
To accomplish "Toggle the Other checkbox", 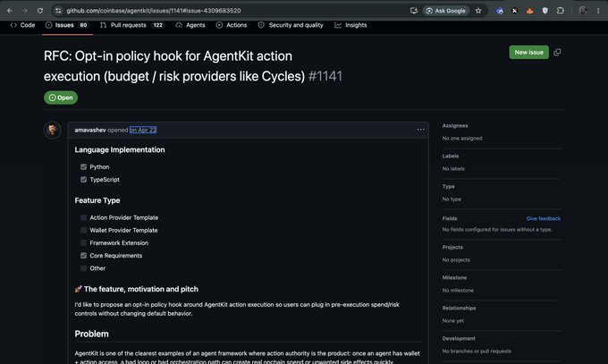I will pyautogui.click(x=83, y=268).
